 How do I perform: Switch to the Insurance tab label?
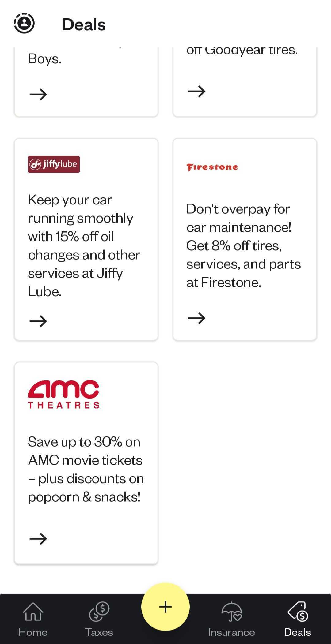point(232,632)
